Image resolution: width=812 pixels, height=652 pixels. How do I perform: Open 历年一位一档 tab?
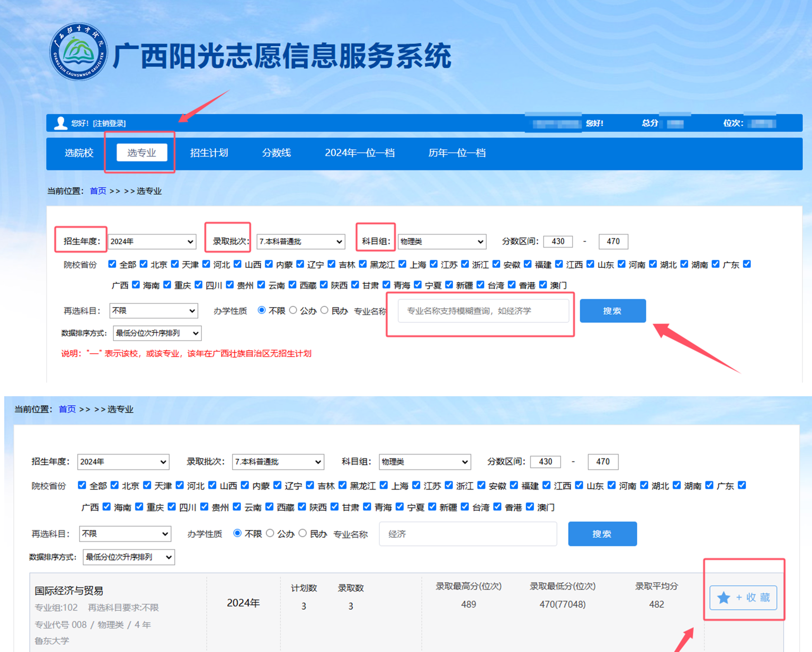pyautogui.click(x=457, y=153)
